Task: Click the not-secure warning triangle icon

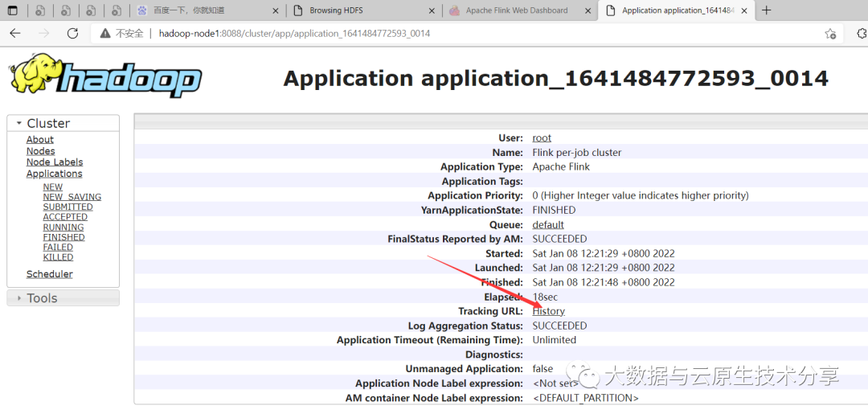Action: pos(104,34)
